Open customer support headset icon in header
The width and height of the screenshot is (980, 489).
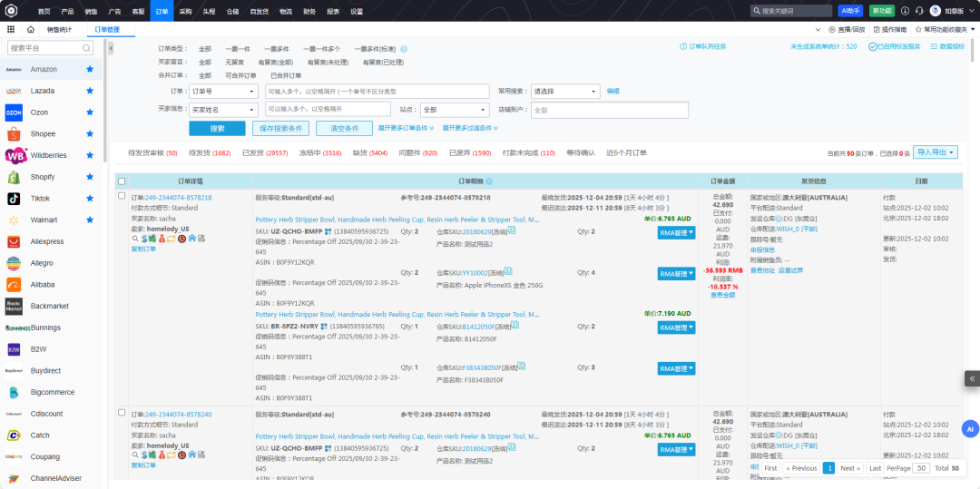919,11
